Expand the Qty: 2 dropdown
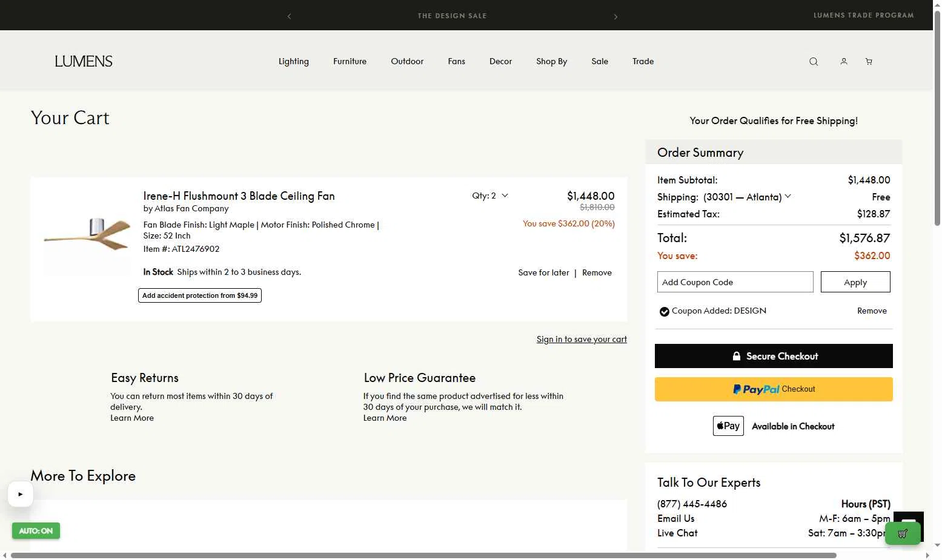Screen dimensions: 942x560 pos(490,196)
